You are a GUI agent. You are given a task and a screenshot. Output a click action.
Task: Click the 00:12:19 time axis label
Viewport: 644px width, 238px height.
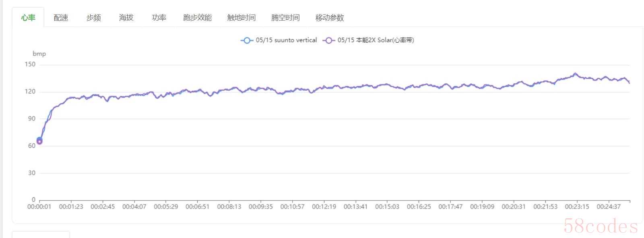[x=324, y=207]
